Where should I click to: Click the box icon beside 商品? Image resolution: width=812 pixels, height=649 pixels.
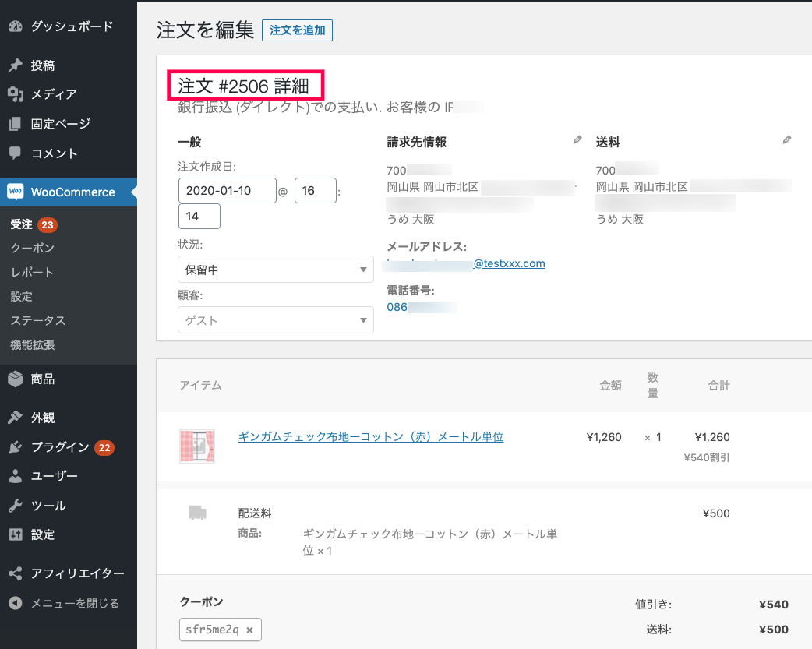coord(16,379)
